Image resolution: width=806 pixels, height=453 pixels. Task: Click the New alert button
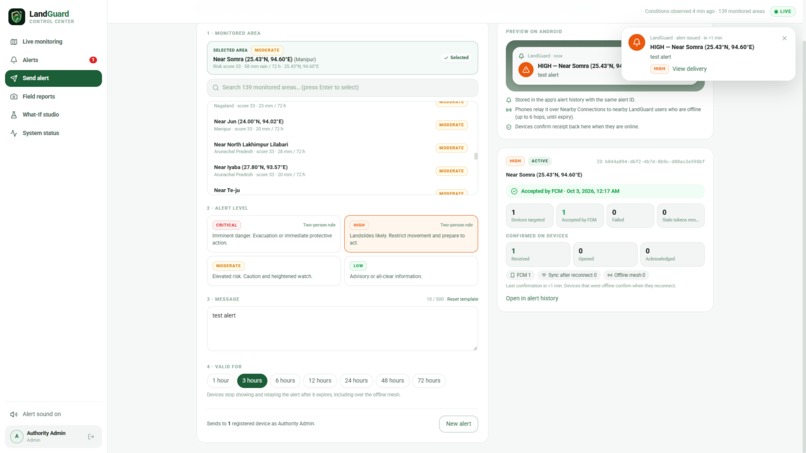[x=459, y=424]
